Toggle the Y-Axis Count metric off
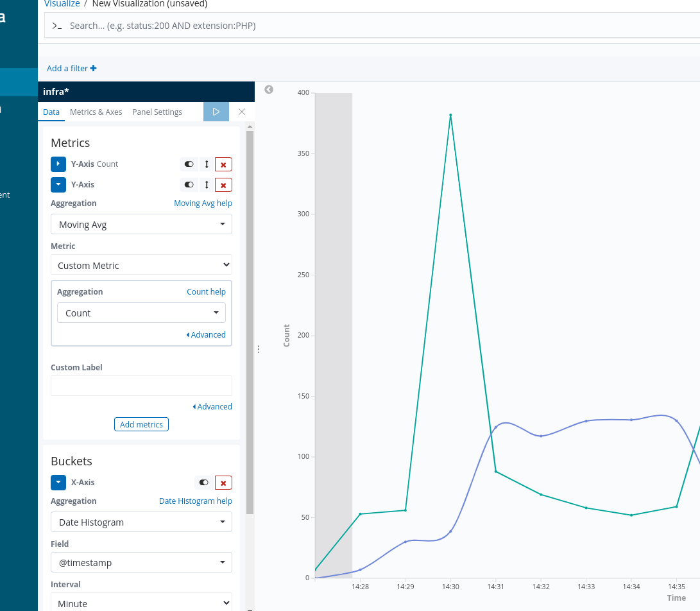700x611 pixels. (189, 164)
